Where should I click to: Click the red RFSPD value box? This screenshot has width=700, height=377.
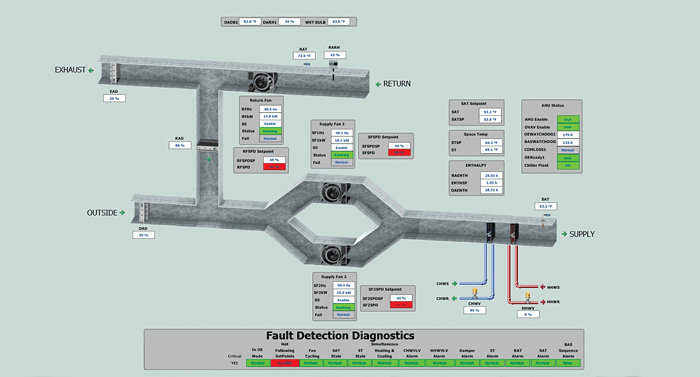click(274, 167)
